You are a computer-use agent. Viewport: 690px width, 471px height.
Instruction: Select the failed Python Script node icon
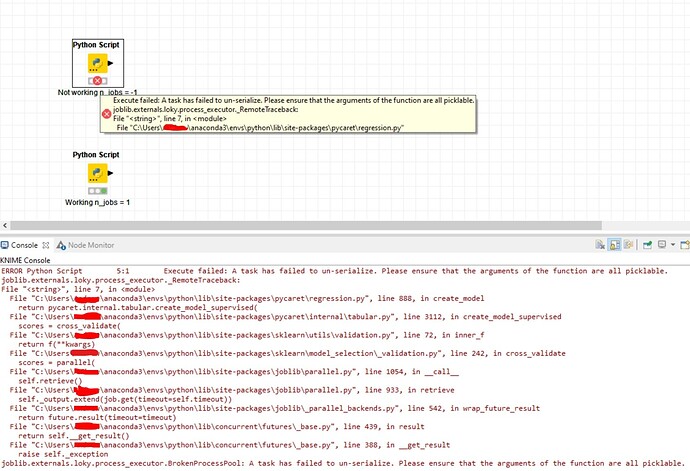(98, 63)
